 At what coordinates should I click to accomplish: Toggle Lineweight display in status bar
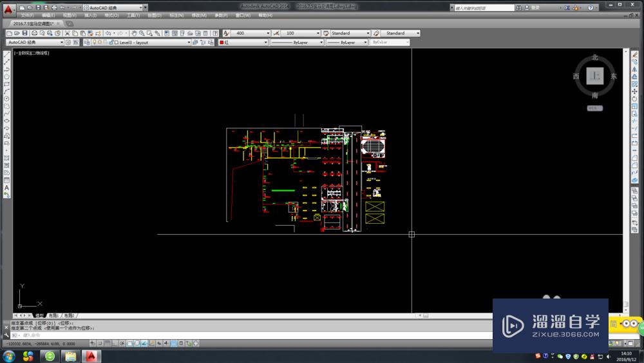(166, 343)
